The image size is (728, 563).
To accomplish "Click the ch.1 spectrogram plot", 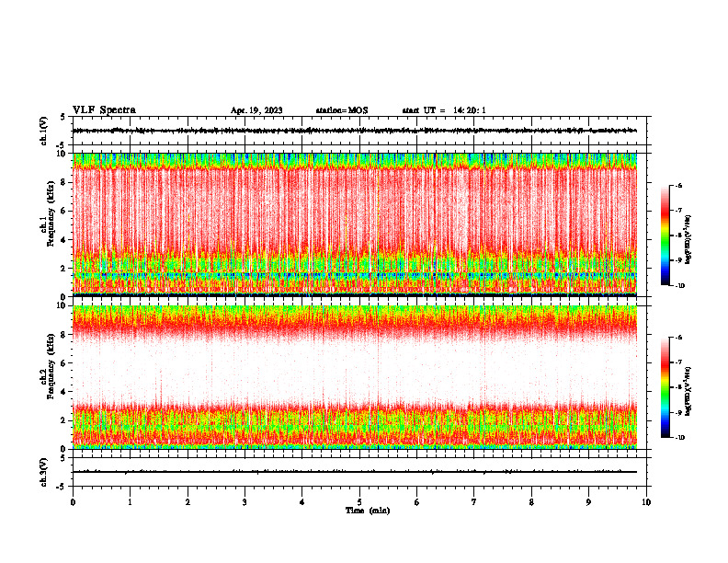I will point(359,224).
